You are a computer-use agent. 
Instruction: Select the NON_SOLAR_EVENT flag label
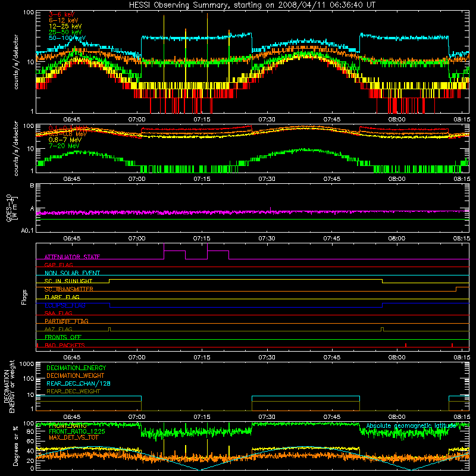coord(72,273)
